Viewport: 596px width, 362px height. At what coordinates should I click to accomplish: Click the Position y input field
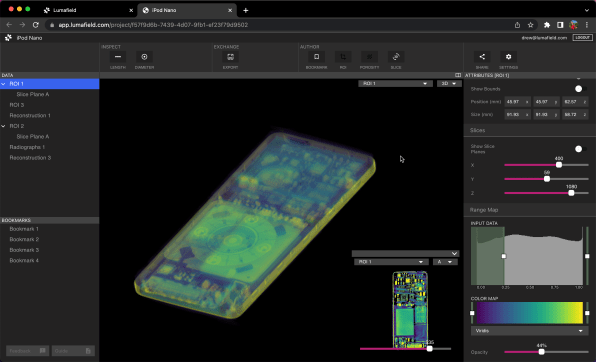tap(546, 102)
